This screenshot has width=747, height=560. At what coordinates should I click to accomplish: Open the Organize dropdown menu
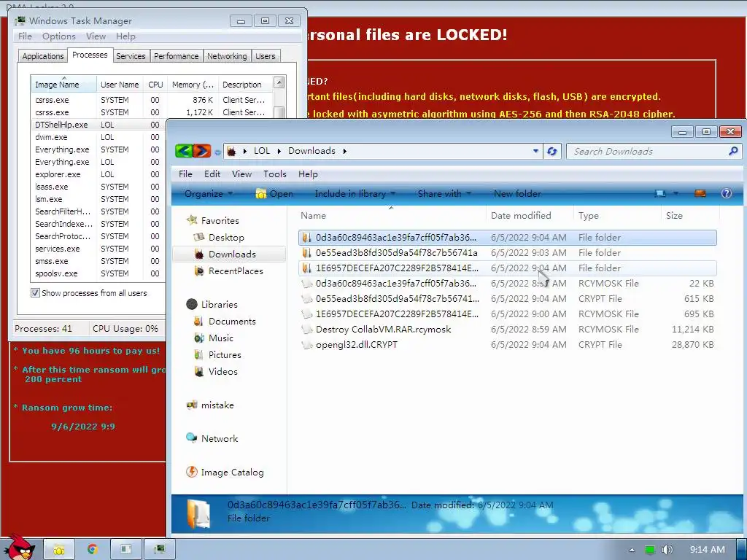click(x=208, y=194)
